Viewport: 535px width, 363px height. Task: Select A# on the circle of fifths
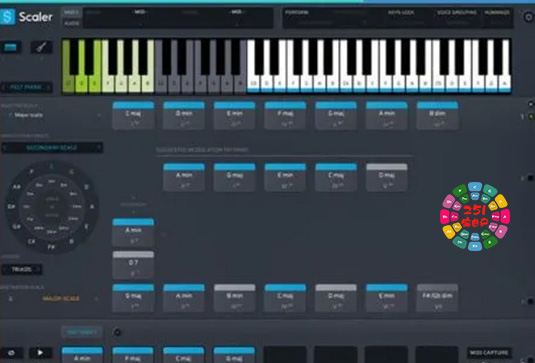tap(16, 187)
